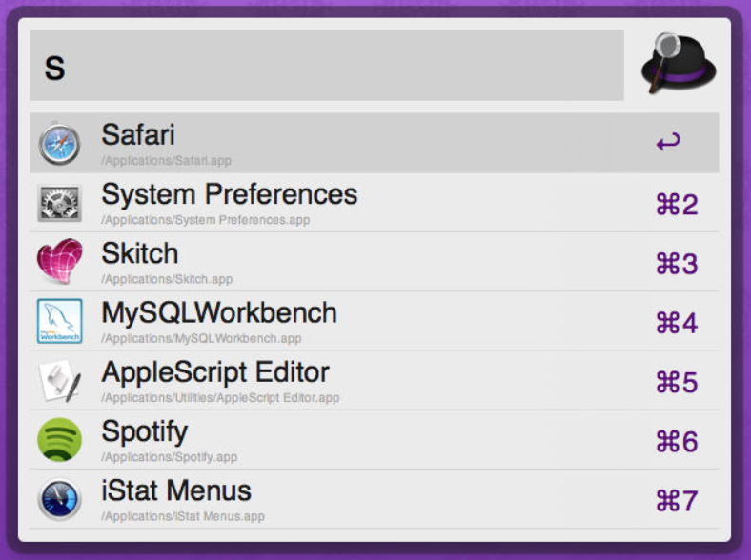Choose the MySQLWorkbench result row
751x560 pixels.
219,313
